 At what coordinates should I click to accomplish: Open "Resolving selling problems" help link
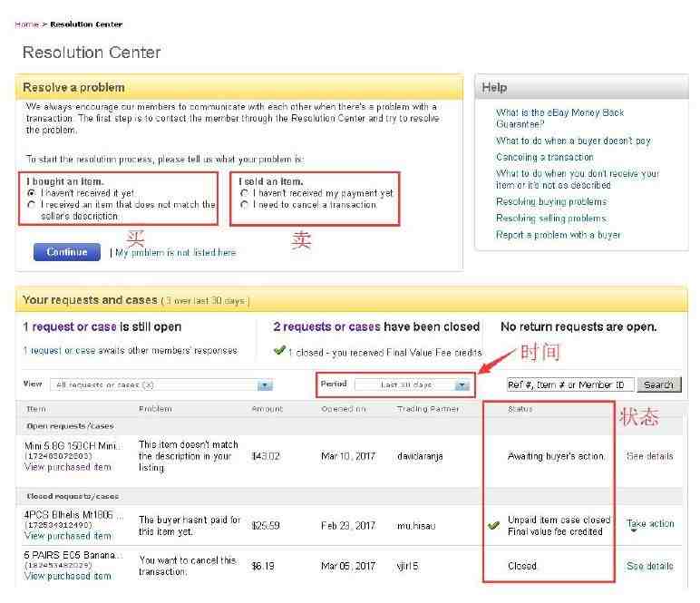(551, 219)
